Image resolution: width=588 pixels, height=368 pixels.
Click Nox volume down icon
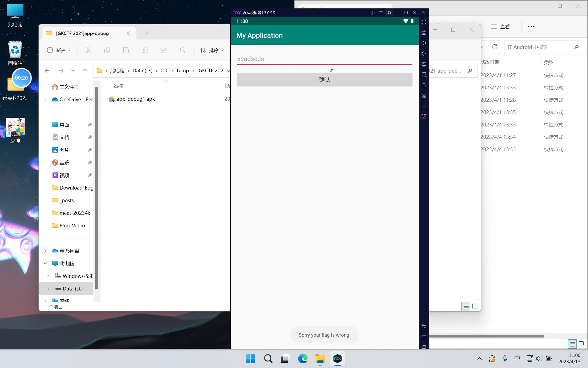tap(424, 54)
